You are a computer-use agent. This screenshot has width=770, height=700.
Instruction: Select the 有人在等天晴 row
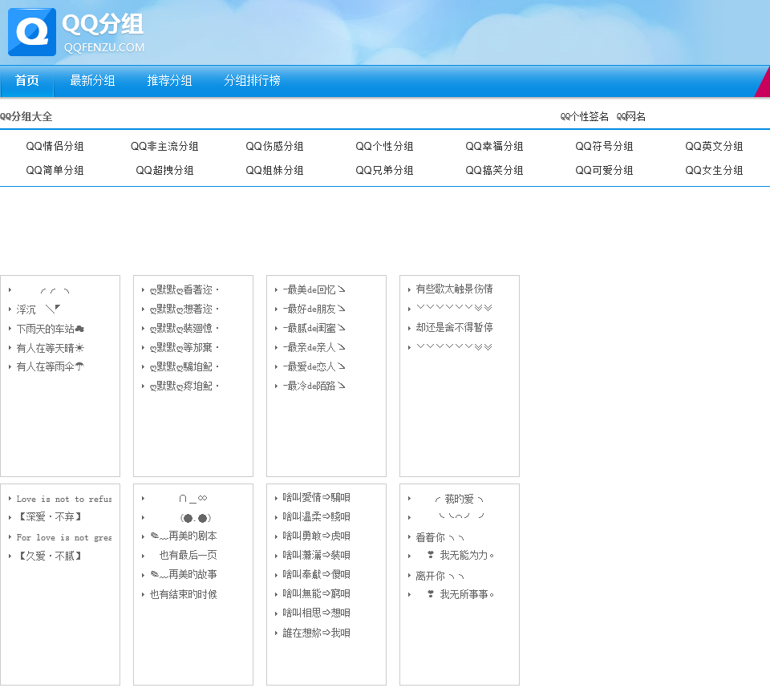[50, 348]
